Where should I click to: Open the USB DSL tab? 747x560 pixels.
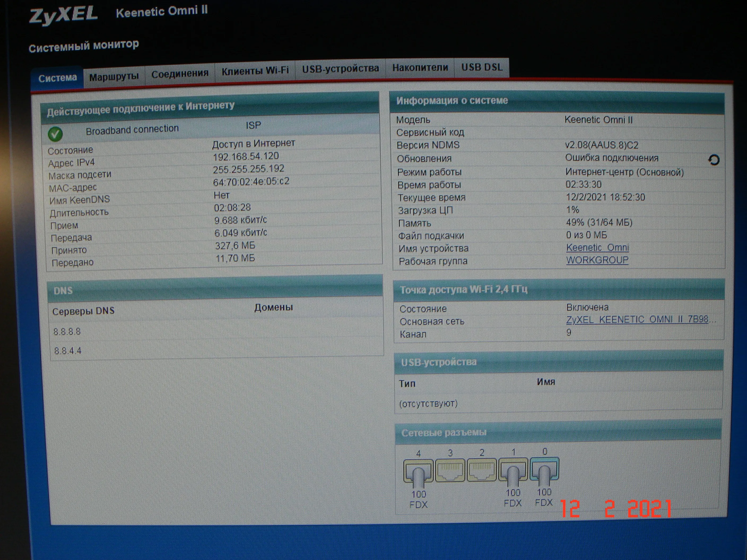pos(482,67)
